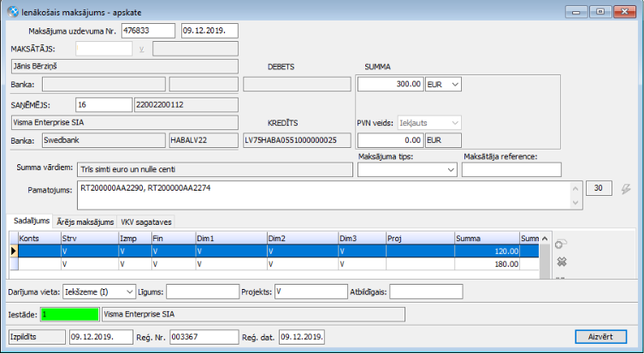Open the VKV sagataves tab
Screen dimensions: 644x354
pos(146,221)
